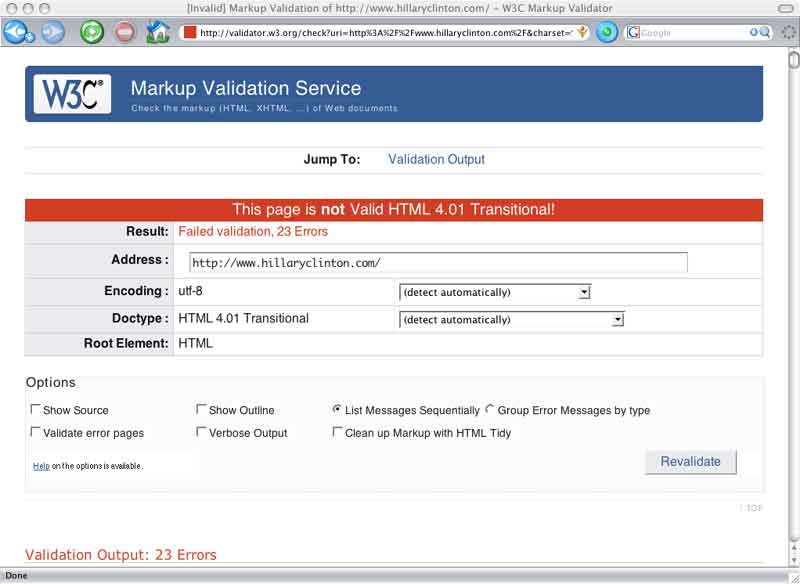Click the scrollbar down arrow

click(x=794, y=560)
